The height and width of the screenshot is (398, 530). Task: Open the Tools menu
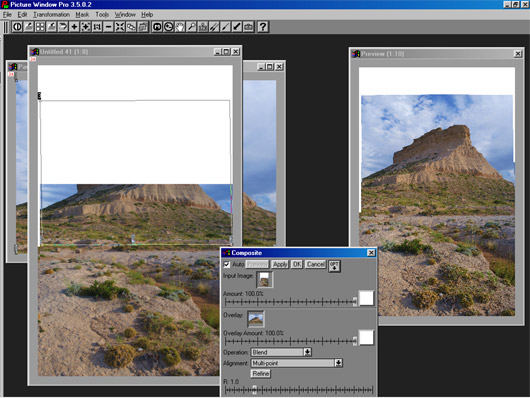pos(102,15)
